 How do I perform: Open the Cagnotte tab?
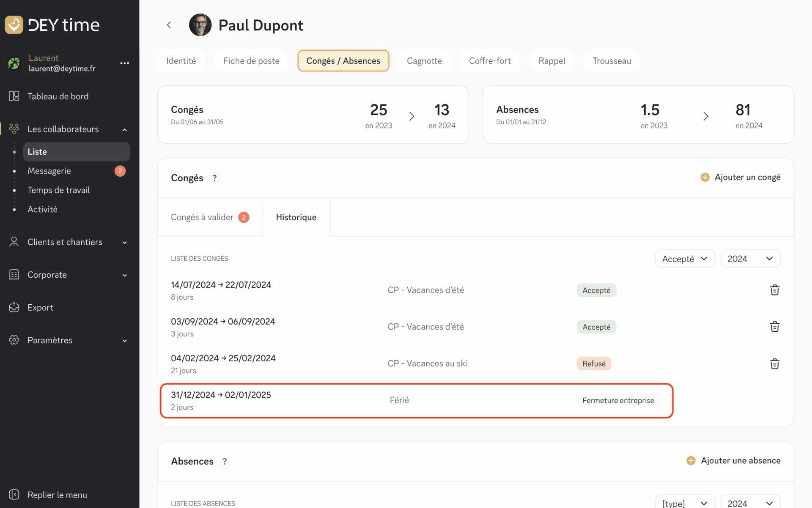(x=424, y=61)
